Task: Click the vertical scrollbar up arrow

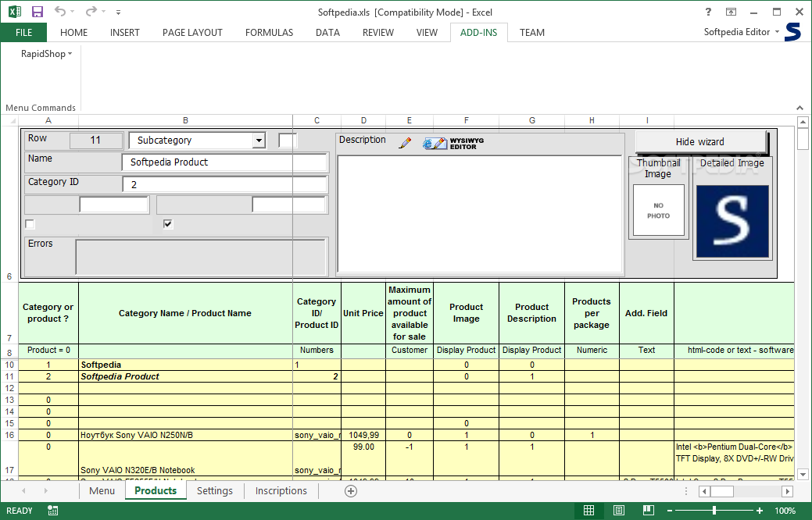Action: [x=803, y=123]
